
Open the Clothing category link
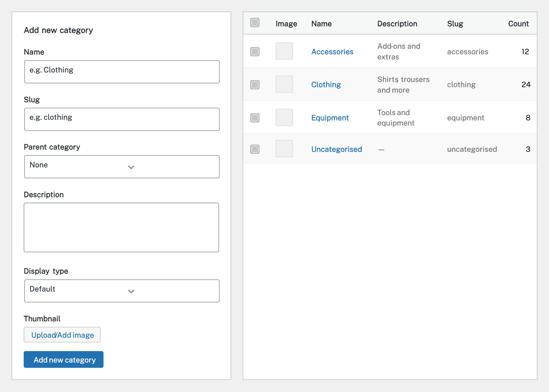326,85
